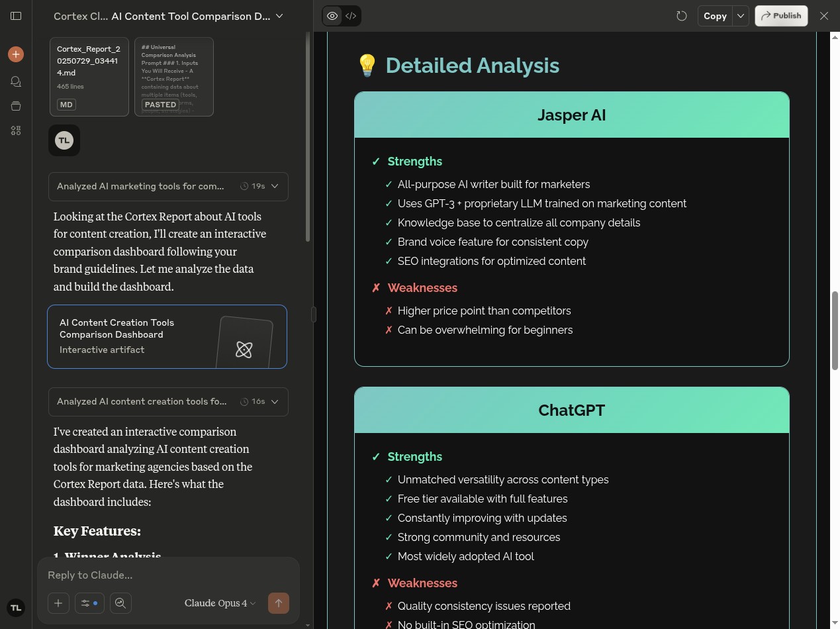Copy the artifact content
Image resolution: width=840 pixels, height=629 pixels.
tap(715, 16)
